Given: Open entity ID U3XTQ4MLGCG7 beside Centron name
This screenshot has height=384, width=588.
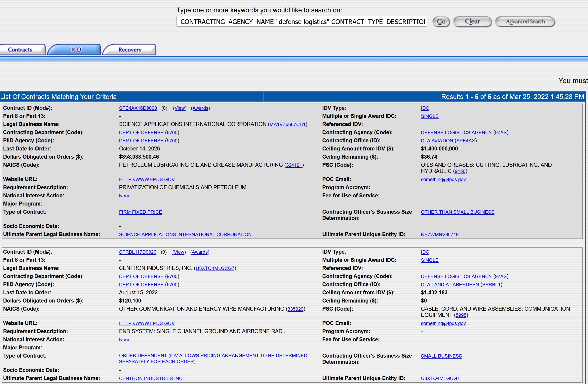Looking at the screenshot, I should tap(215, 268).
